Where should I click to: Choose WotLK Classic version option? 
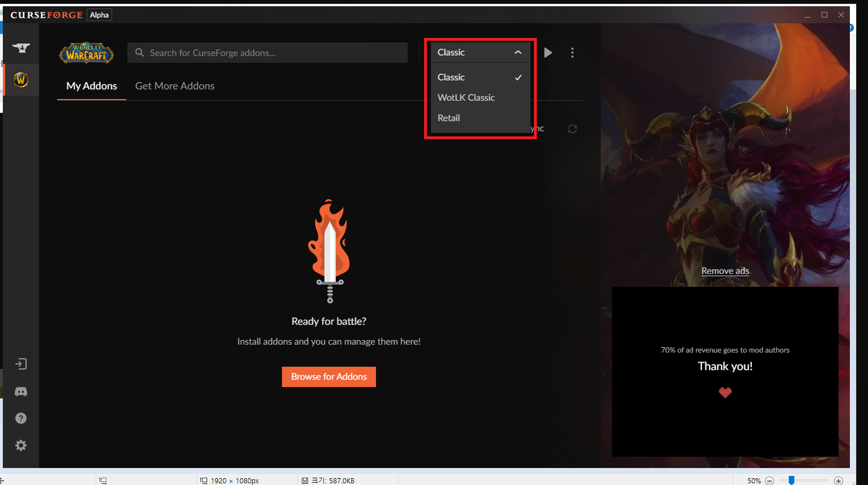point(480,97)
